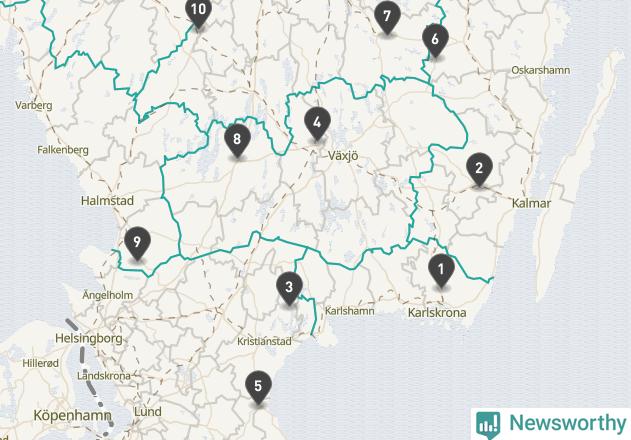Click map pin number 10
This screenshot has width=631, height=440.
tap(198, 12)
